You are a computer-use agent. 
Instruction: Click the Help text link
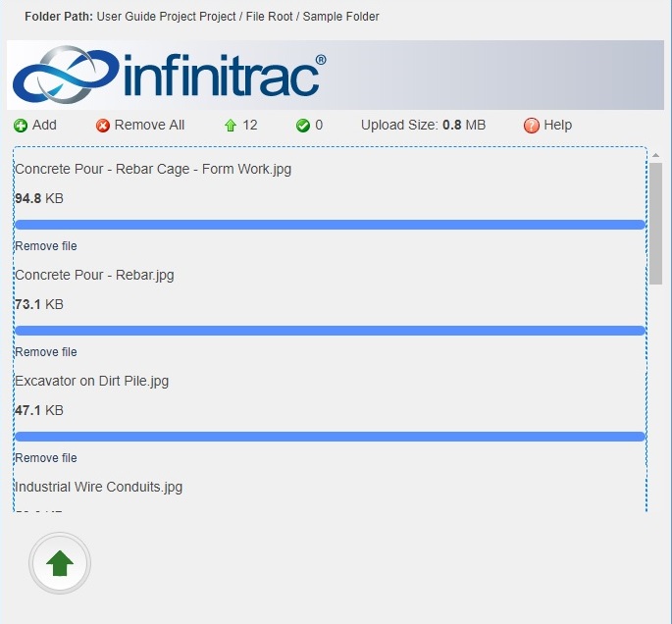coord(557,125)
